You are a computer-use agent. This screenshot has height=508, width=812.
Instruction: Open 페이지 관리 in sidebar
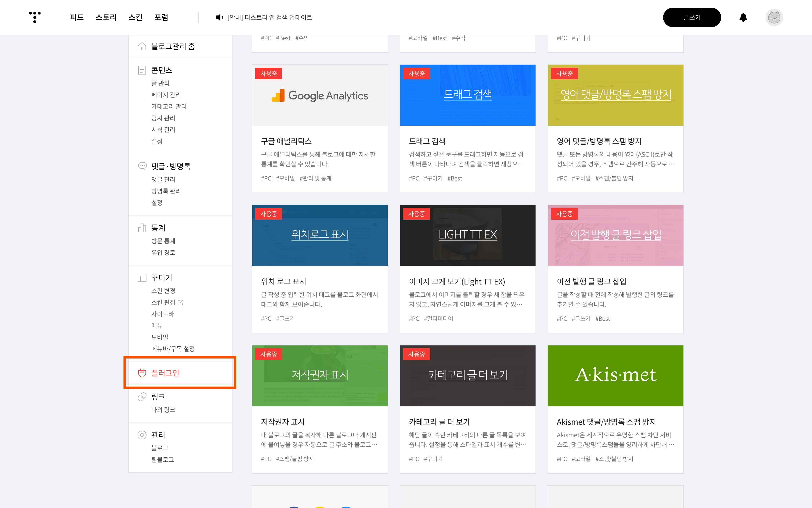[166, 95]
